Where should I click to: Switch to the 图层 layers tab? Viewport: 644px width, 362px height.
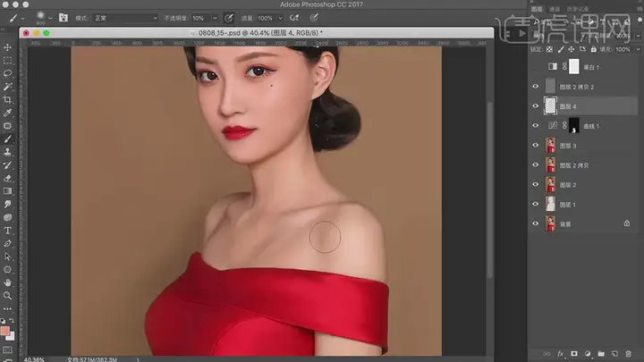[537, 9]
